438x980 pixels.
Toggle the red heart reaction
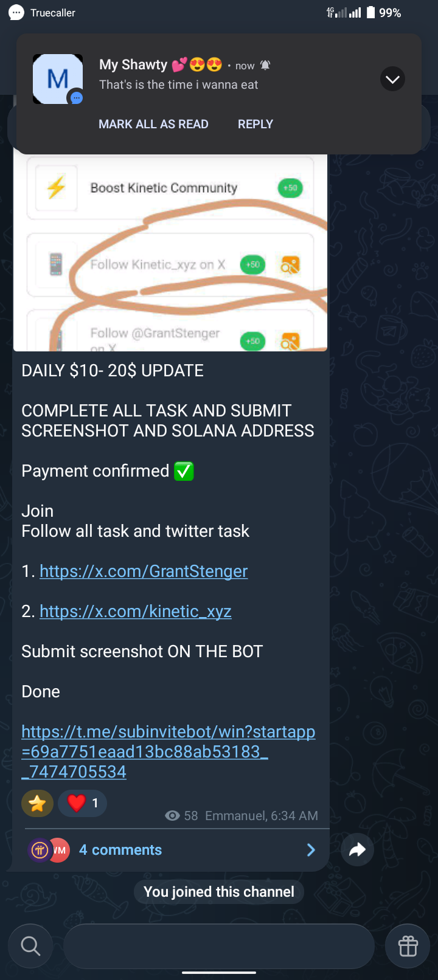click(82, 803)
